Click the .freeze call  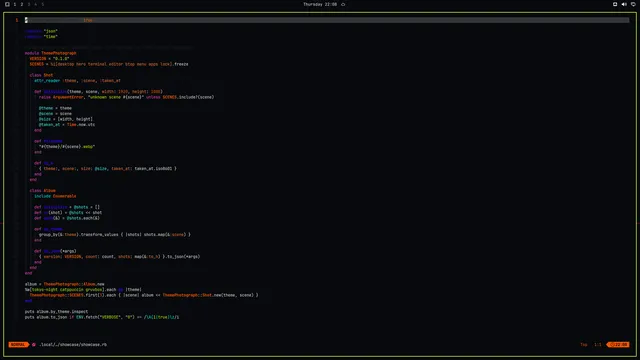180,64
